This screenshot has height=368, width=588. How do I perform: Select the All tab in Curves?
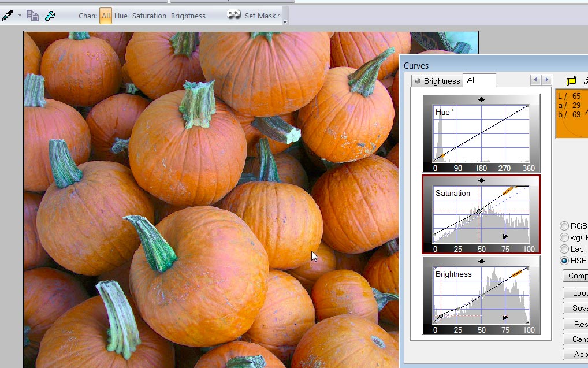(x=479, y=80)
